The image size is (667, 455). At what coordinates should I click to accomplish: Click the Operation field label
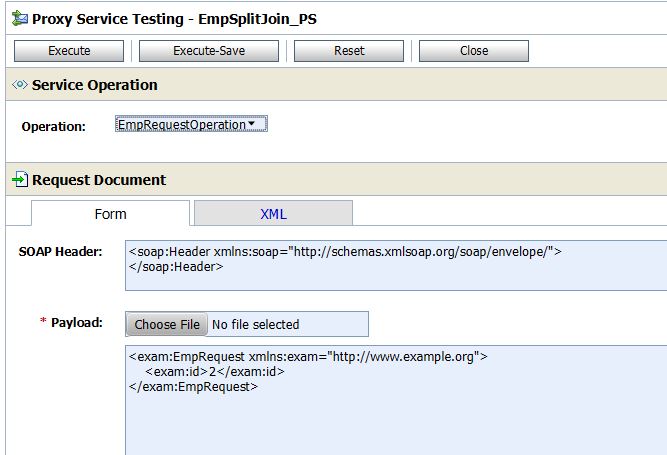[x=54, y=126]
